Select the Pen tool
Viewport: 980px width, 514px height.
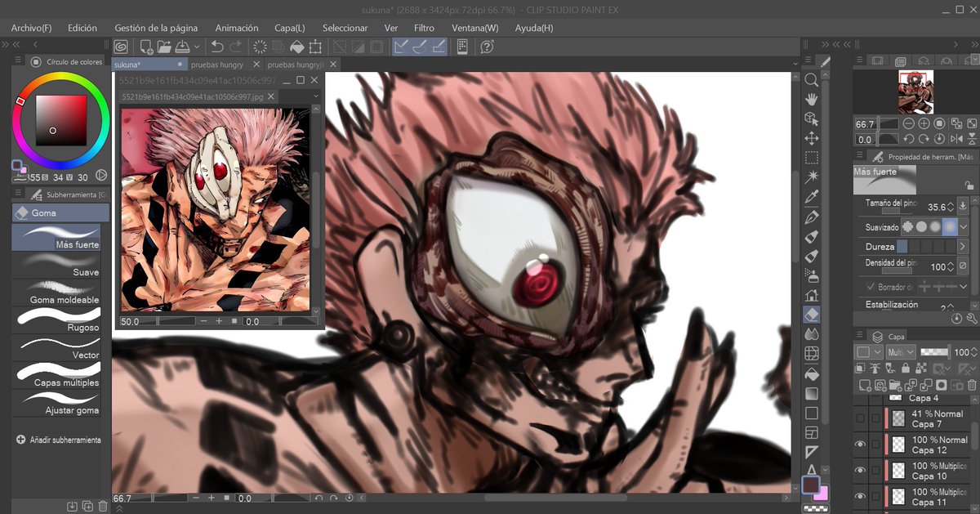[811, 217]
